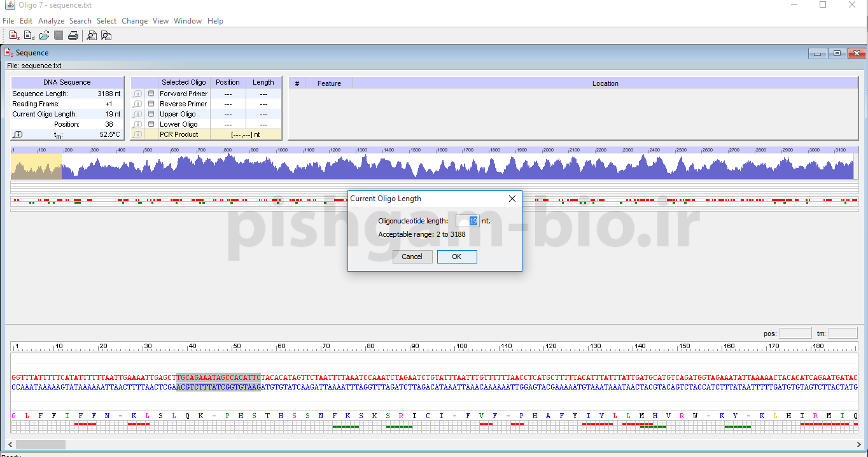Open the Search menu

(80, 21)
